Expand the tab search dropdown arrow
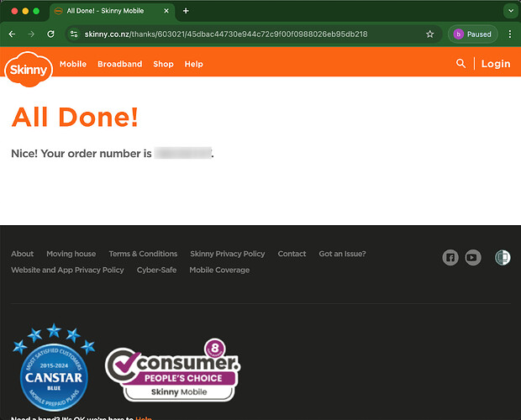This screenshot has width=521, height=420. coord(511,11)
